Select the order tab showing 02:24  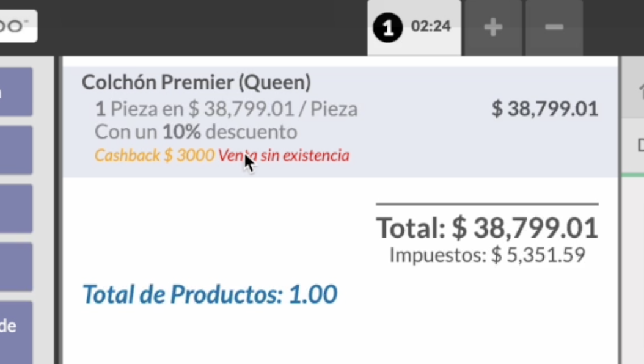click(x=414, y=28)
